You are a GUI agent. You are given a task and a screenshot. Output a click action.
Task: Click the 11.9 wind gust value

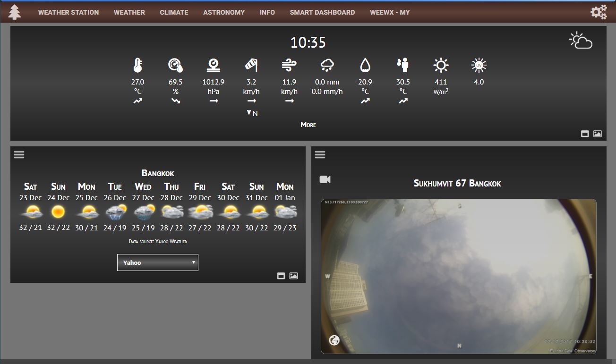tap(289, 82)
